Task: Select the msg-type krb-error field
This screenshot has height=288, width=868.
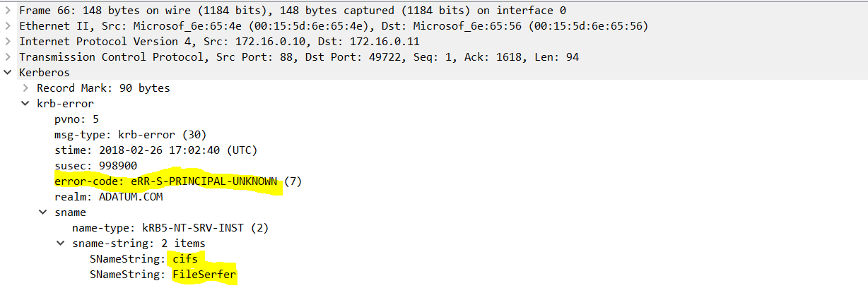Action: tap(130, 134)
